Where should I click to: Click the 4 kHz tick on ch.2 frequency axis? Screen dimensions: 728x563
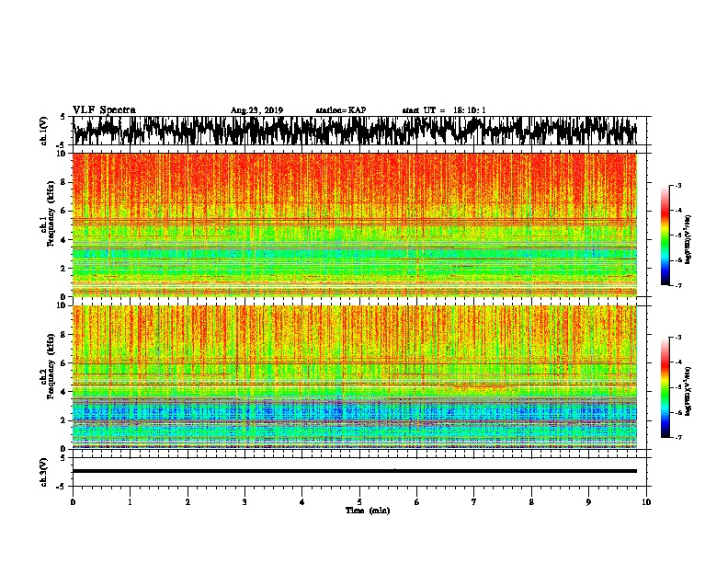pos(63,392)
